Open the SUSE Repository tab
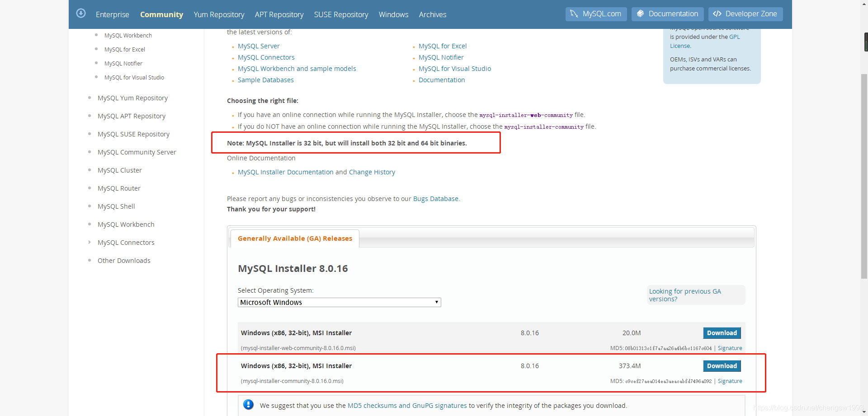The width and height of the screenshot is (868, 416). pyautogui.click(x=341, y=14)
